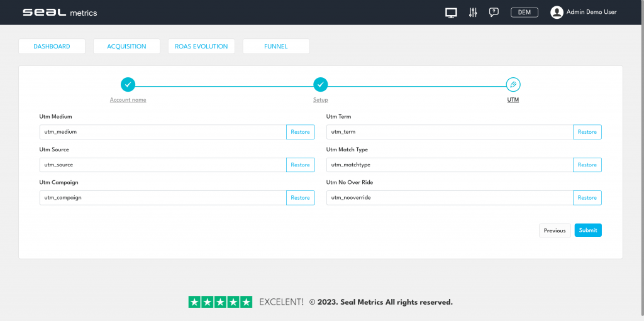
Task: Click the Account name step checkmark circle
Action: point(128,84)
